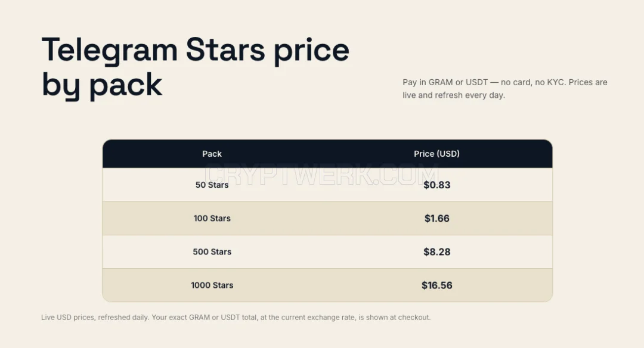Select the $16.56 price cell
The image size is (644, 348).
(437, 285)
